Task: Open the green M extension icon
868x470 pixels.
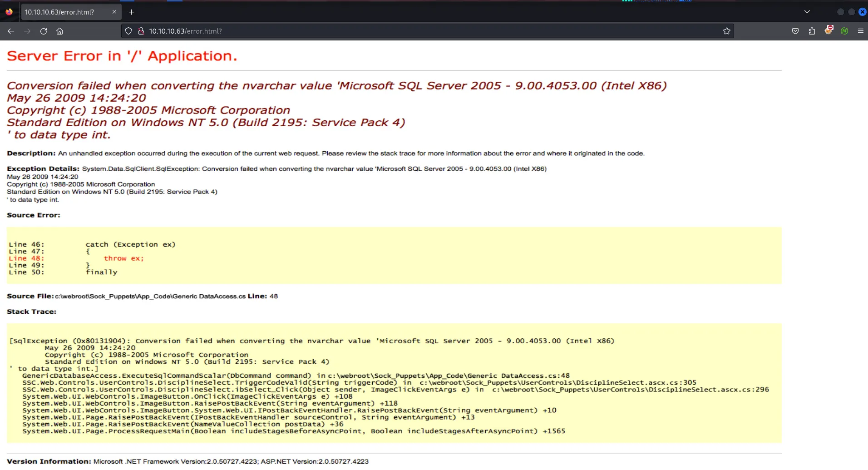Action: (x=844, y=31)
